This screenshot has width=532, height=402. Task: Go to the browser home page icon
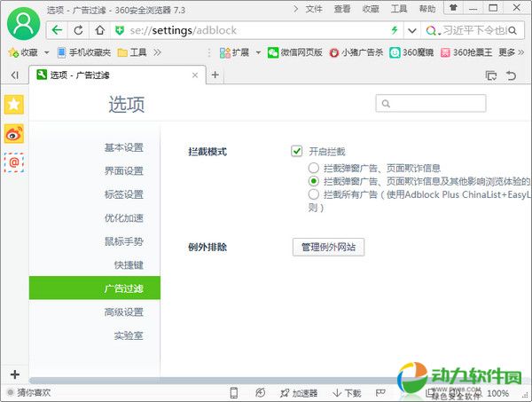click(x=99, y=30)
